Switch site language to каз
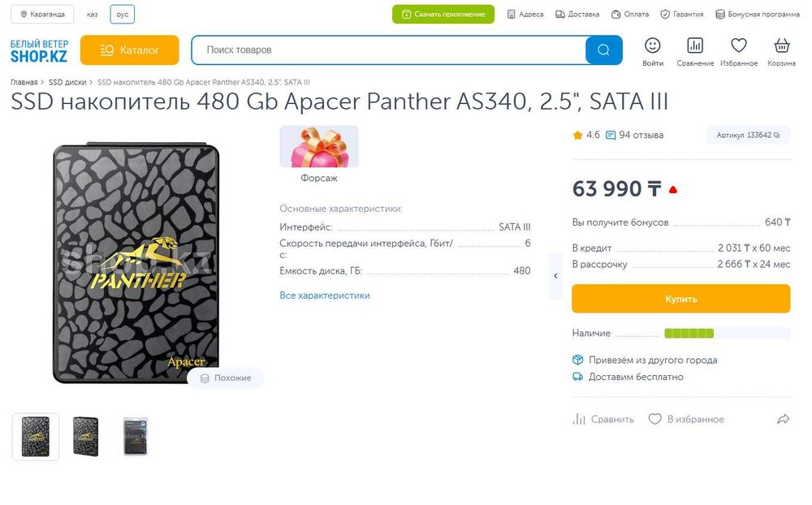 pyautogui.click(x=93, y=15)
